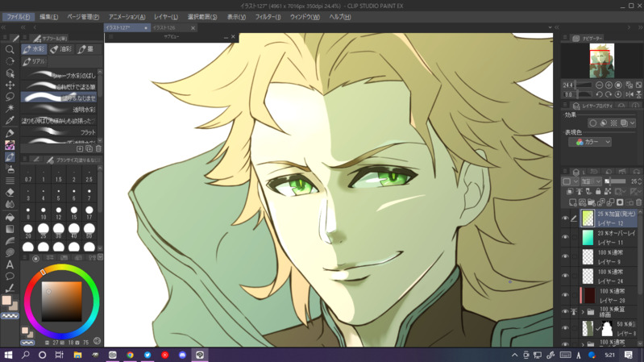Toggle visibility of レイヤー 8 mask layer
This screenshot has width=644, height=362.
click(x=566, y=329)
